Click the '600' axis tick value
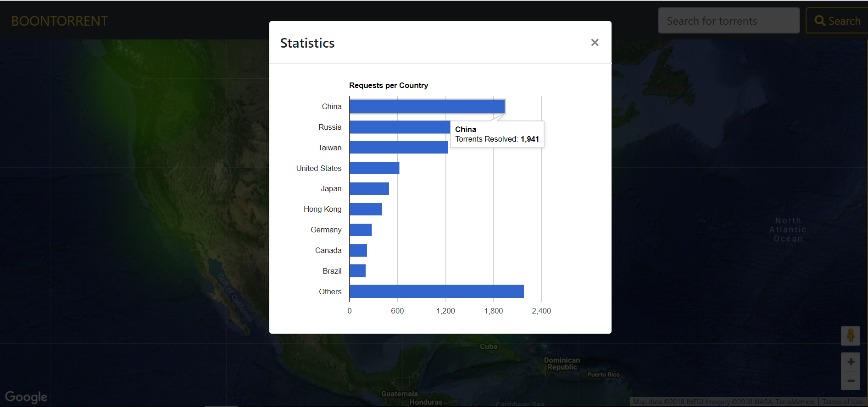The width and height of the screenshot is (868, 407). pyautogui.click(x=397, y=311)
